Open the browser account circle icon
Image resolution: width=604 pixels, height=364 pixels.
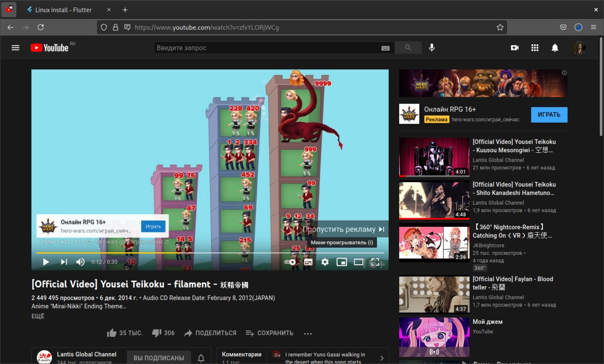[x=579, y=27]
